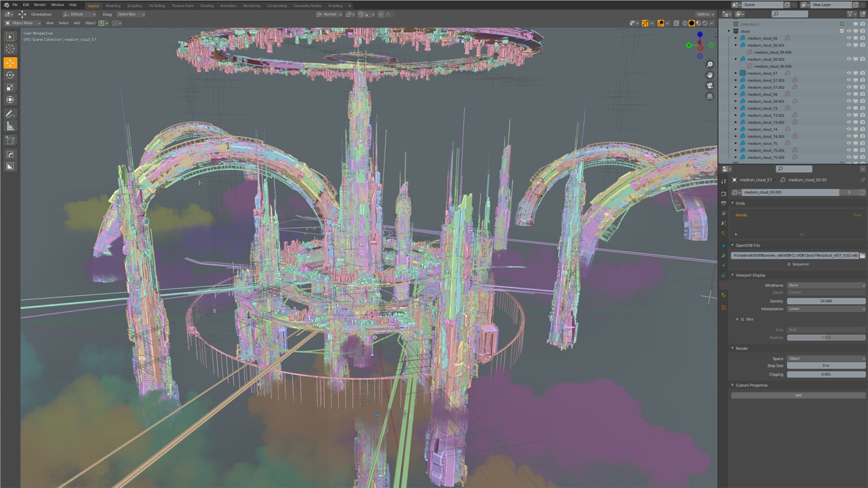The image size is (868, 488).
Task: Select the Rotate tool in the toolbar
Action: [10, 75]
